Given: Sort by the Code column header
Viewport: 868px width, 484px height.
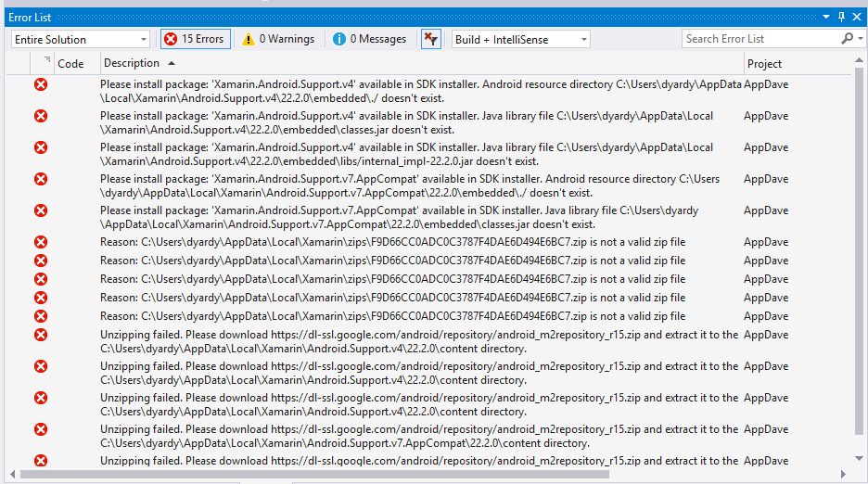Looking at the screenshot, I should click(70, 64).
